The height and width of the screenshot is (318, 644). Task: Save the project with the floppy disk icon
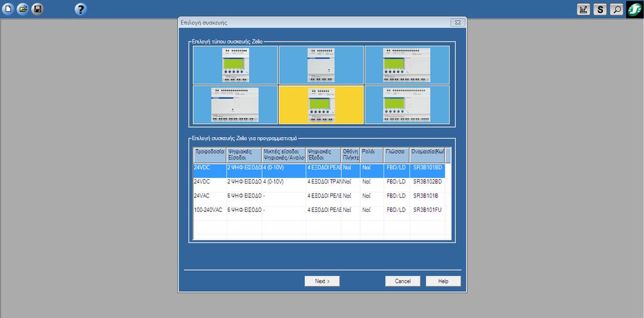pos(37,9)
